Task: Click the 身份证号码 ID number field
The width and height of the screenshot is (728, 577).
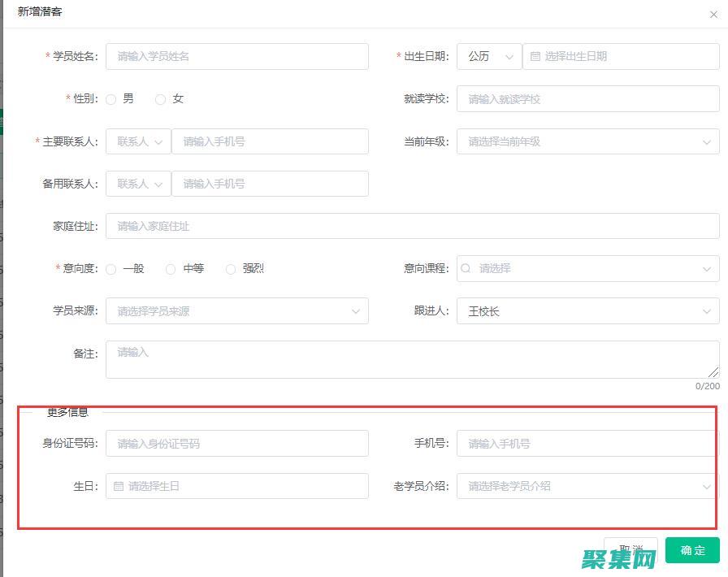Action: click(236, 444)
